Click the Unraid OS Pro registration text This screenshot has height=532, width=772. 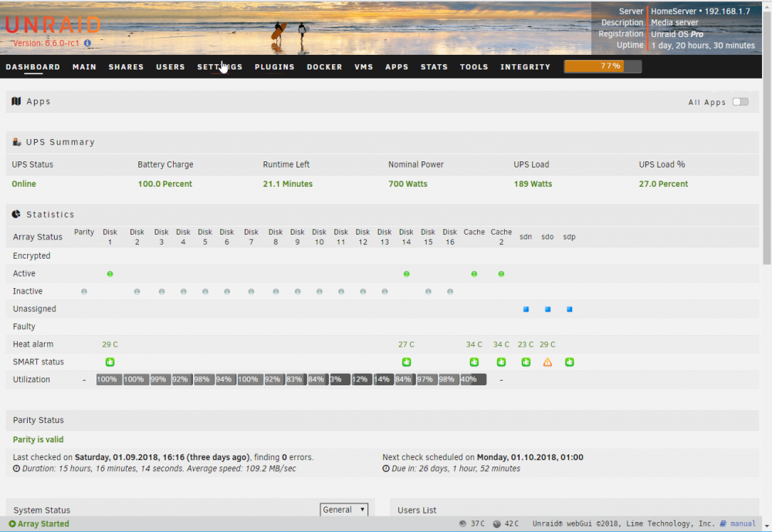tap(677, 34)
